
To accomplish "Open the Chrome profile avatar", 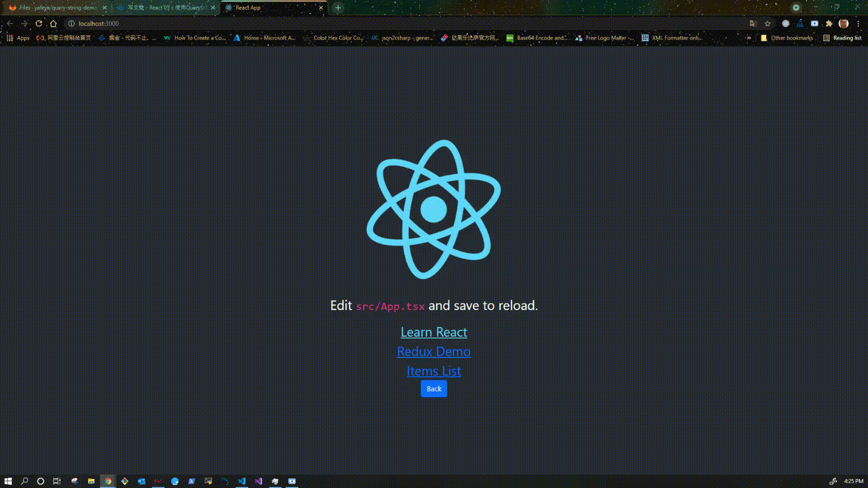I will point(844,24).
